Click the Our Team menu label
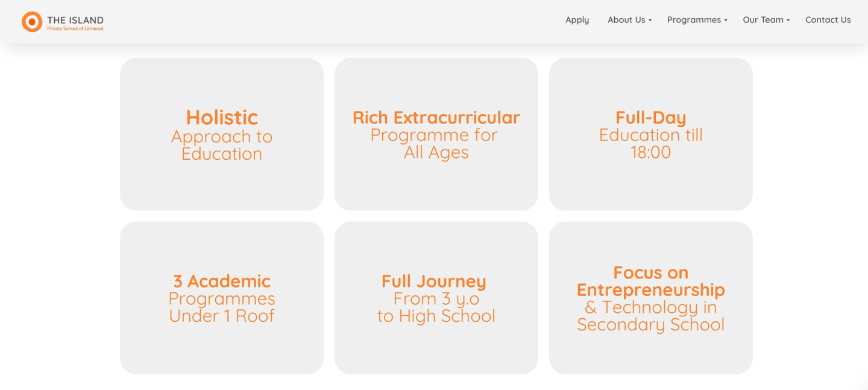868x390 pixels. click(763, 20)
